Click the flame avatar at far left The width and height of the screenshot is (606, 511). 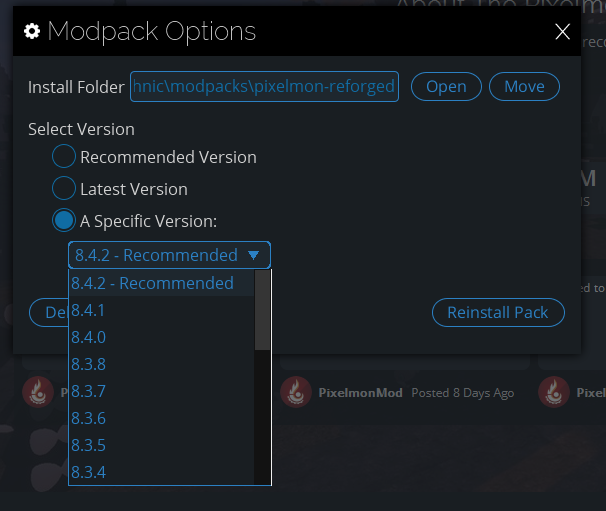point(38,392)
